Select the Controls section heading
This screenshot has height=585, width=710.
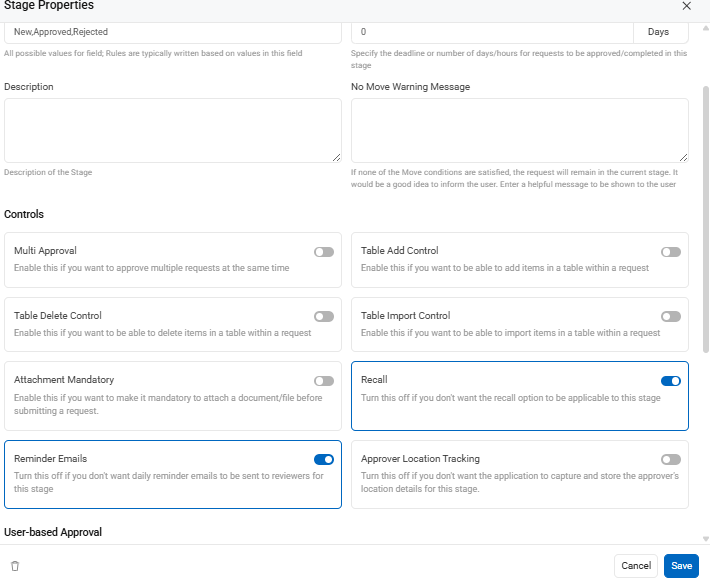coord(24,214)
